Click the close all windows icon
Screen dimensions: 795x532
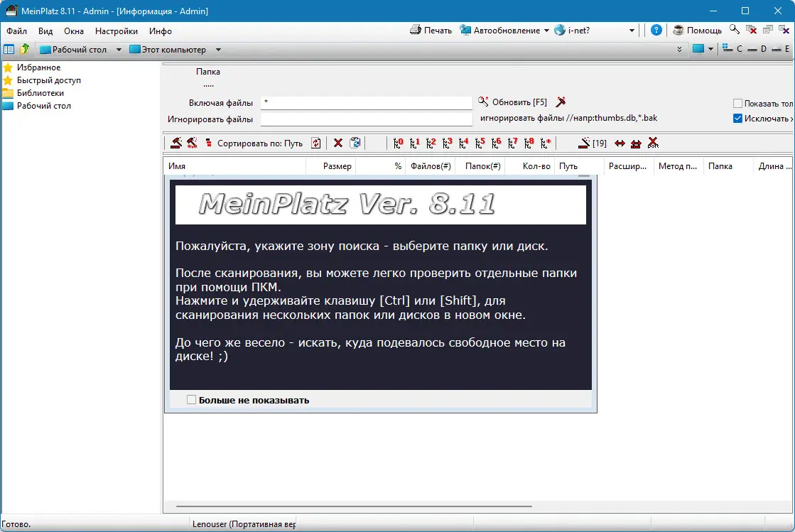[784, 30]
